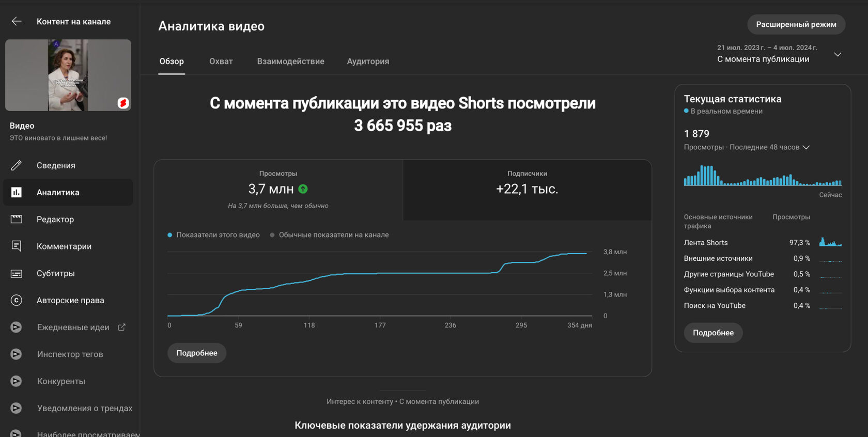The width and height of the screenshot is (868, 437).
Task: Click the 97,3 % value for Лента Shorts
Action: 800,242
